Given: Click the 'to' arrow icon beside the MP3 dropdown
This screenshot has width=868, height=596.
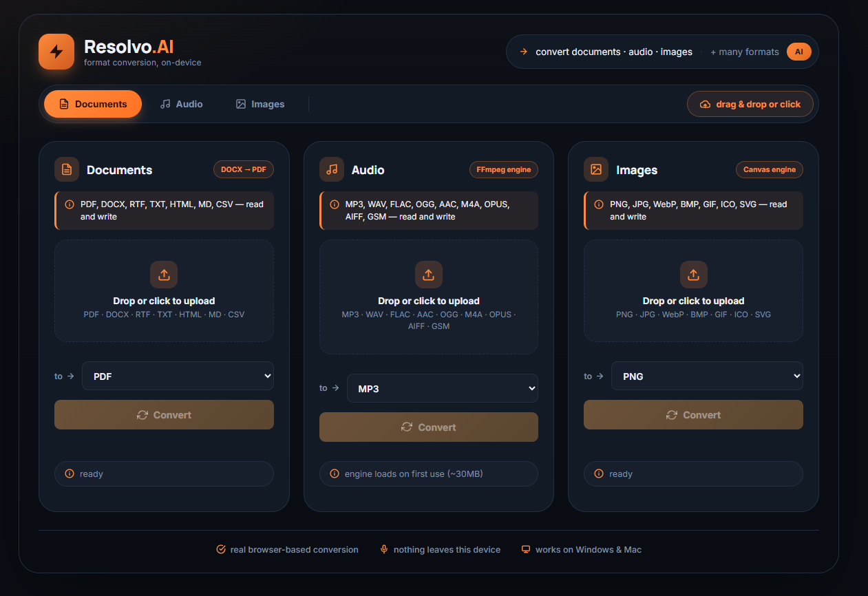Looking at the screenshot, I should 335,388.
